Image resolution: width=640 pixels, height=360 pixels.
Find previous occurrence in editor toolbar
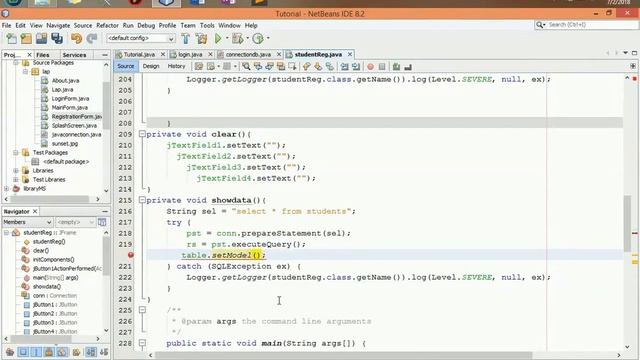[x=258, y=66]
